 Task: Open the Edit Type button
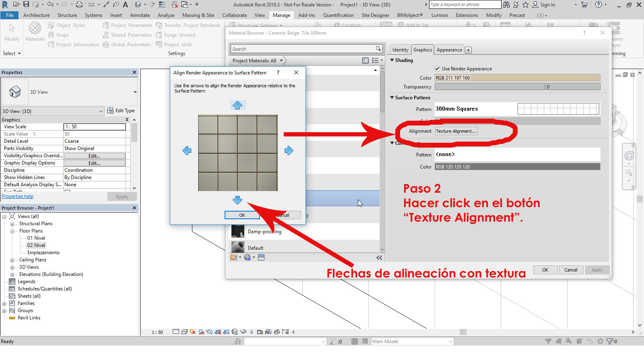[x=121, y=111]
